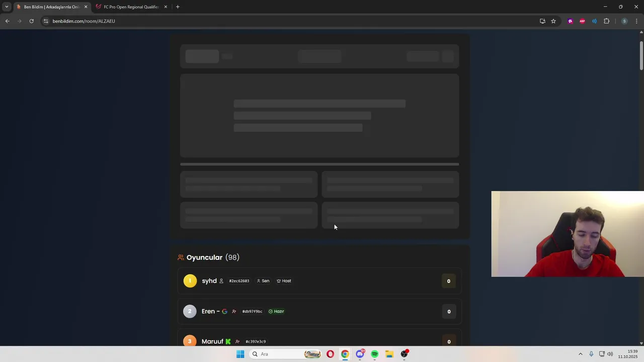Reload the current page

point(31,21)
